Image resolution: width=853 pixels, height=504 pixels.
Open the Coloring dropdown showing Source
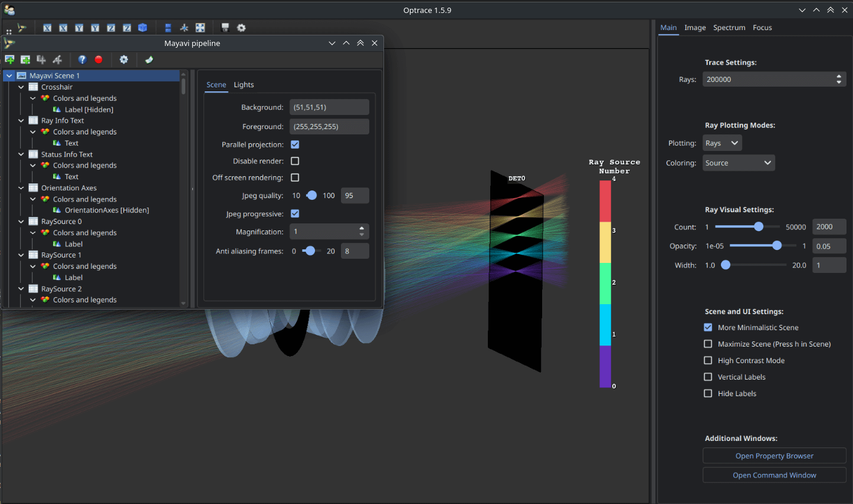[739, 163]
